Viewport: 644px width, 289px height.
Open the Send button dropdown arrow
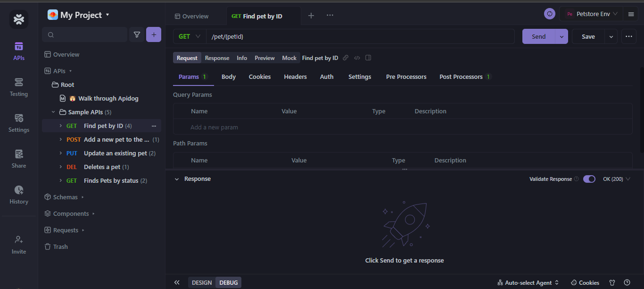click(561, 36)
